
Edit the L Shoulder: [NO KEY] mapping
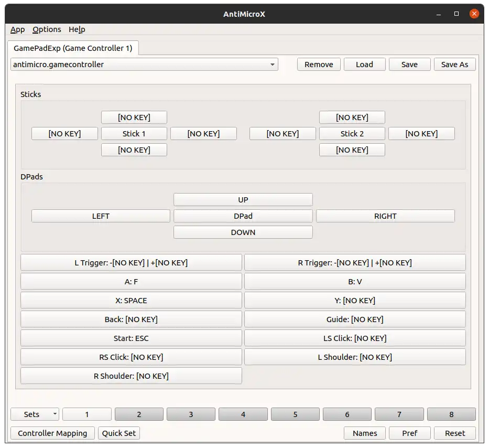pos(355,357)
